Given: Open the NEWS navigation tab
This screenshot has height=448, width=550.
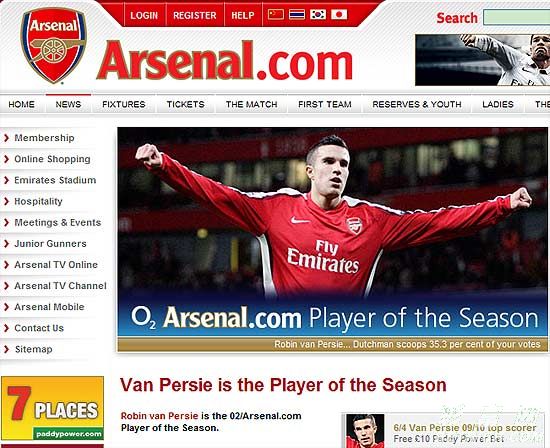Looking at the screenshot, I should coord(68,104).
